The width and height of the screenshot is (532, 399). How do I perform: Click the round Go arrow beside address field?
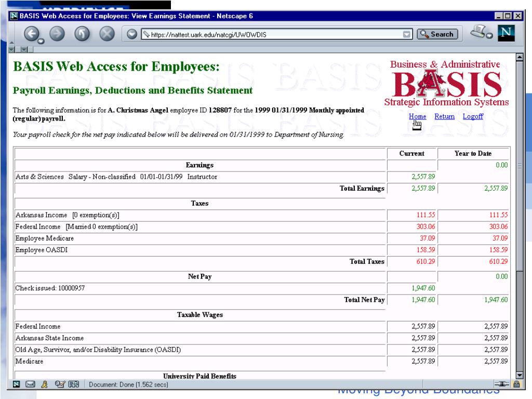pyautogui.click(x=131, y=34)
